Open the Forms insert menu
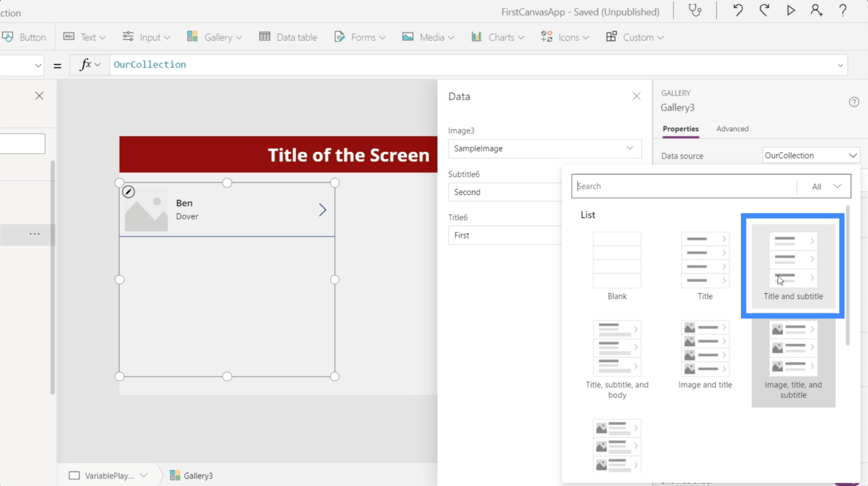868x486 pixels. tap(360, 37)
